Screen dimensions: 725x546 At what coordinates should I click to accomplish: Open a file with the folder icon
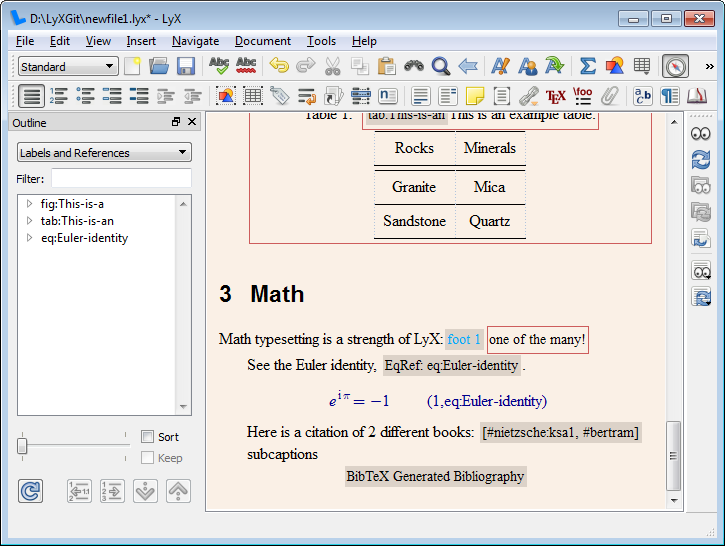159,66
